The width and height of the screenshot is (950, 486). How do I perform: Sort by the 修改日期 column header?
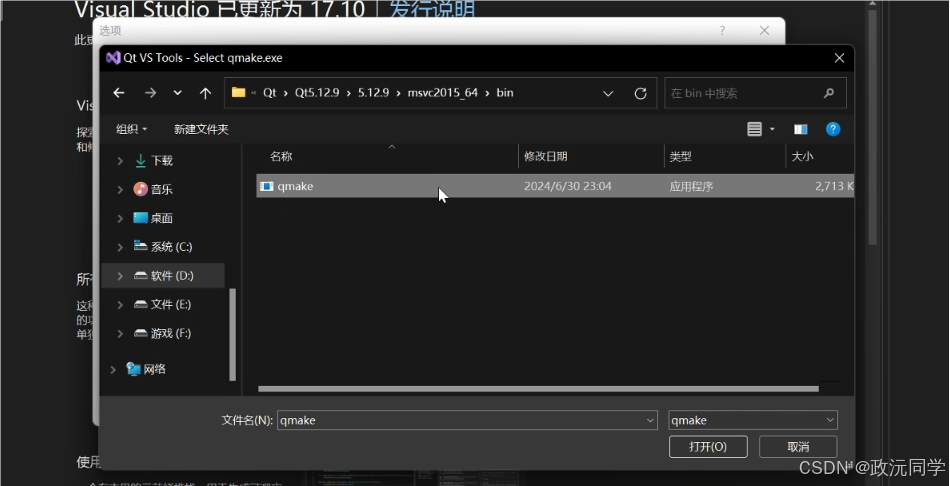coord(545,156)
